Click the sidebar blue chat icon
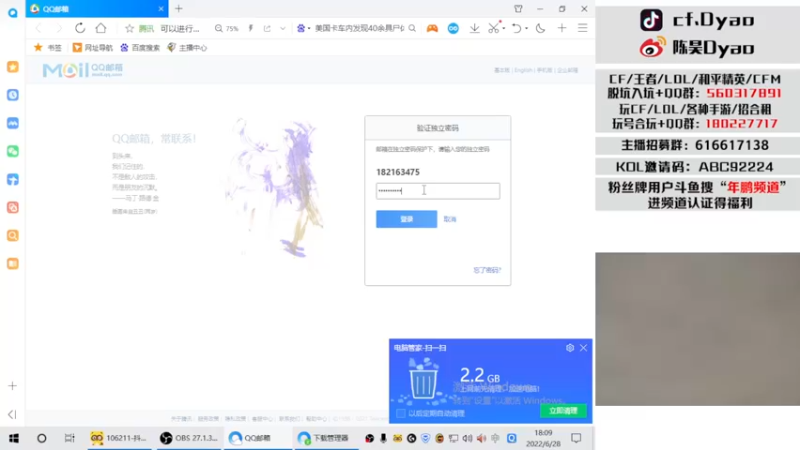Viewport: 800px width, 450px height. tap(13, 123)
